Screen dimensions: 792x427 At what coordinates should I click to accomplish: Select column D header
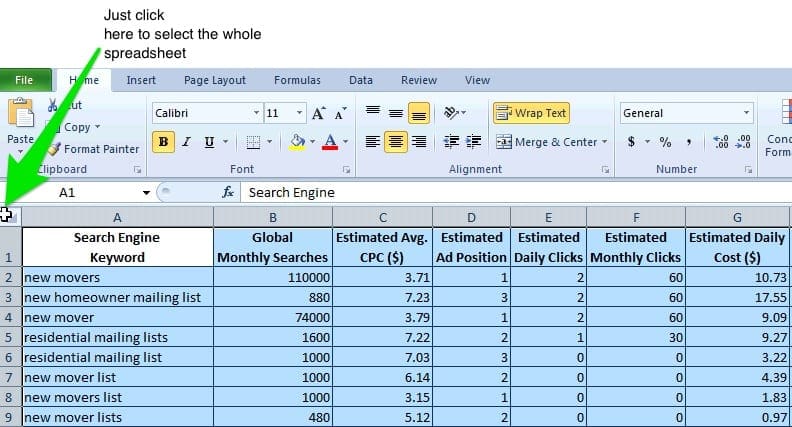click(471, 217)
